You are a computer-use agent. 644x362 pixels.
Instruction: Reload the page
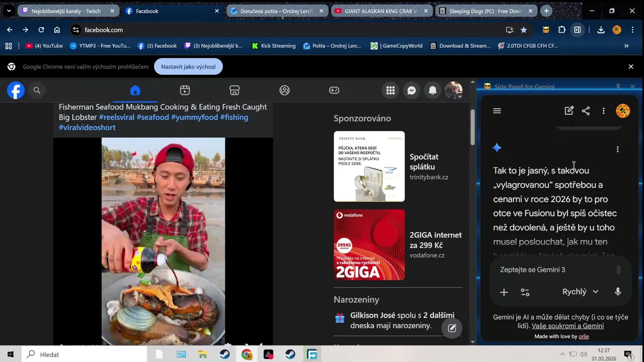point(41,30)
